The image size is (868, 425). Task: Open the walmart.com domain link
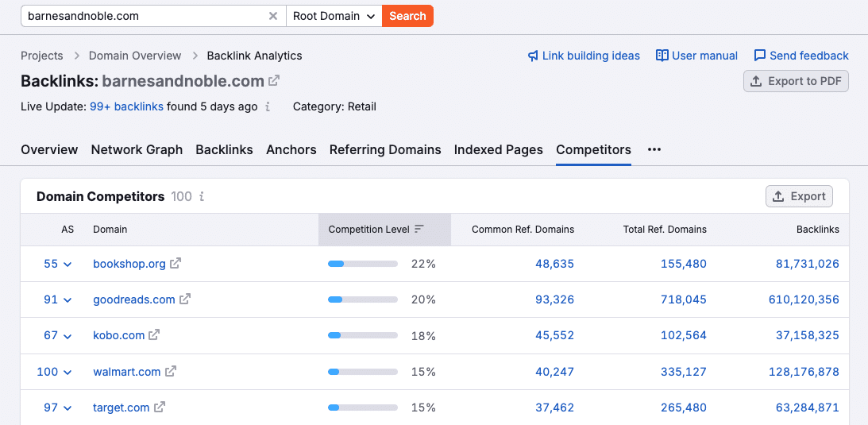127,372
